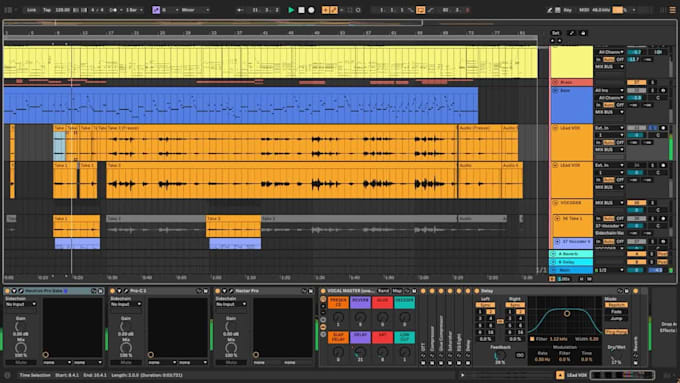Toggle the computer MIDI keyboard icon
Image resolution: width=680 pixels, height=383 pixels.
pyautogui.click(x=558, y=10)
